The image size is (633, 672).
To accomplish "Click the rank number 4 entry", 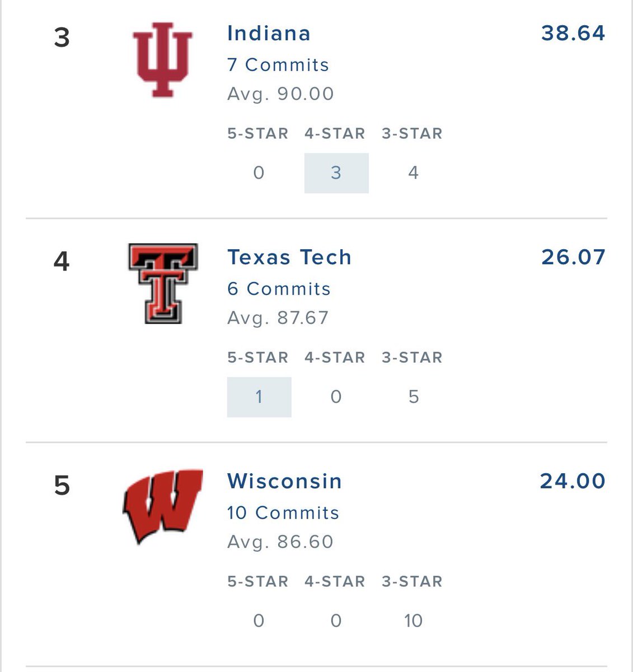I will point(62,262).
